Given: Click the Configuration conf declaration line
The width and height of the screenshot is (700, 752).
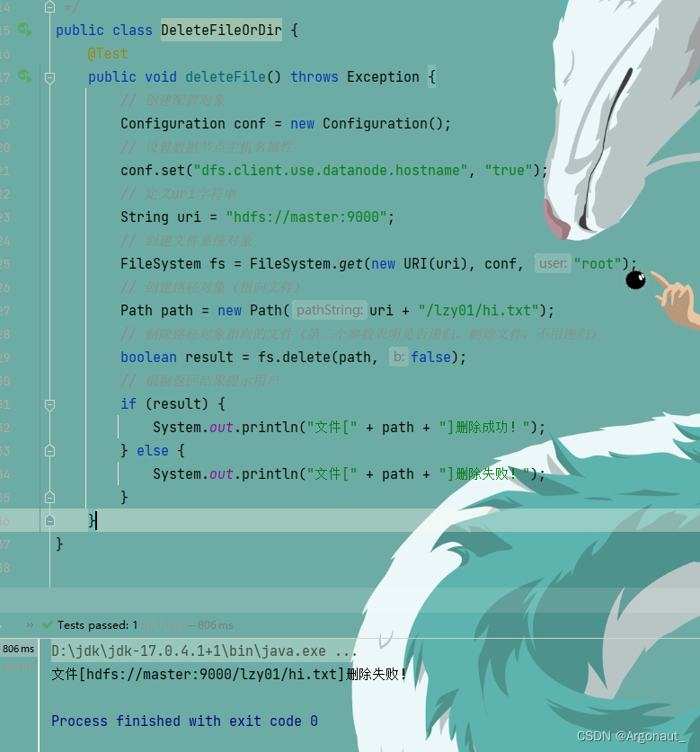Looking at the screenshot, I should tap(286, 123).
